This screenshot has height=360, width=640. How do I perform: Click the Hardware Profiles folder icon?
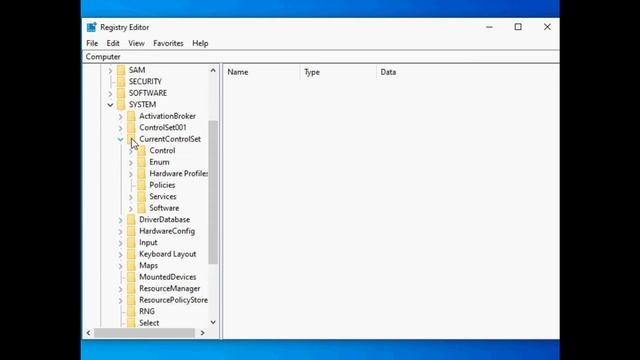click(141, 173)
